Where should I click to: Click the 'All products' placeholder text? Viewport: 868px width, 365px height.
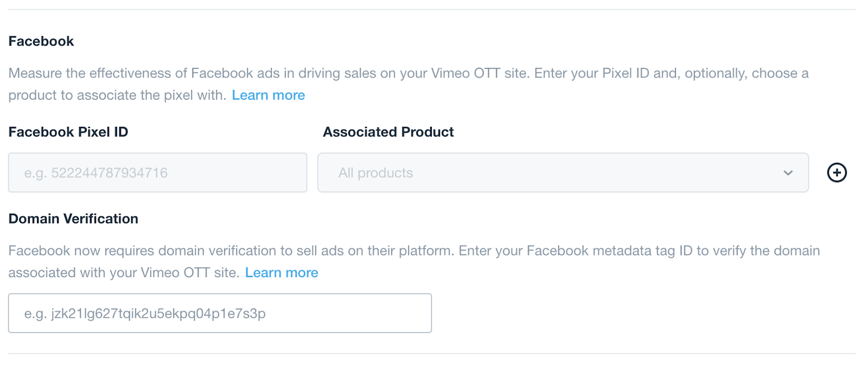coord(375,173)
